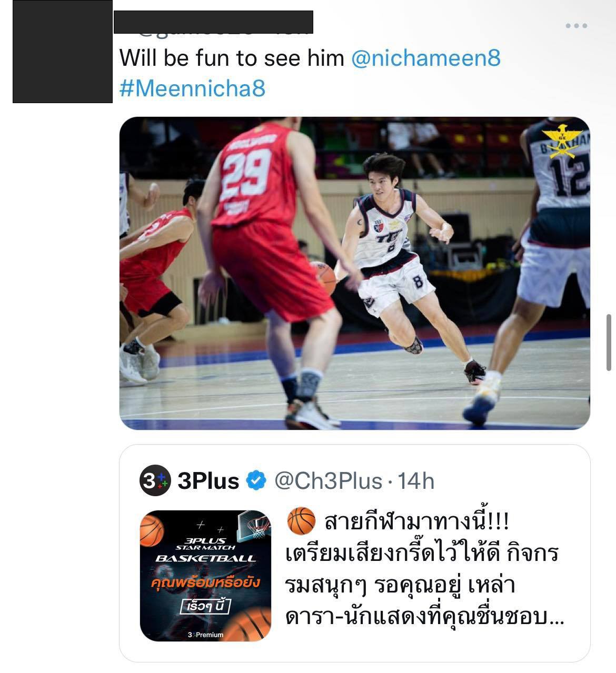Open the @Ch3Plus handle

click(x=329, y=480)
